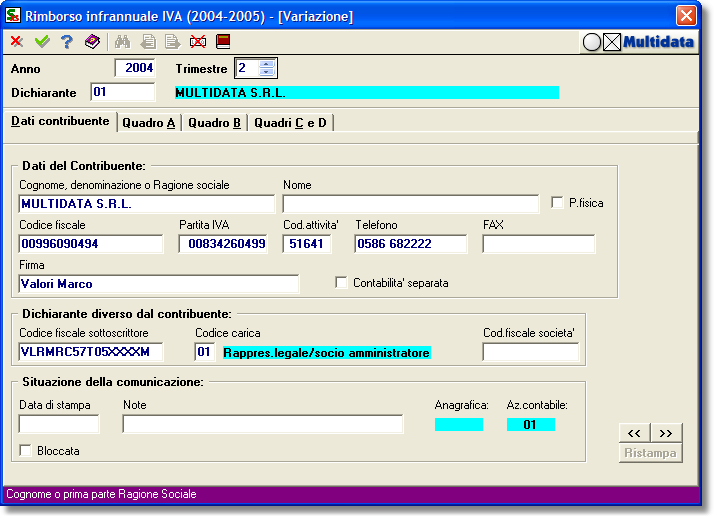Viewport: 714px width, 518px height.
Task: Open the purple help book icon
Action: tap(92, 41)
